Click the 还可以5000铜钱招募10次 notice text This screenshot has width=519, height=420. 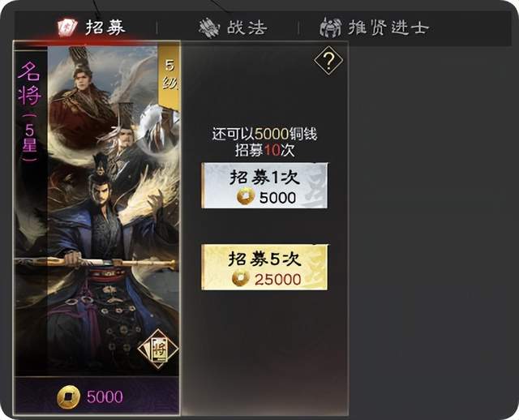(x=264, y=142)
